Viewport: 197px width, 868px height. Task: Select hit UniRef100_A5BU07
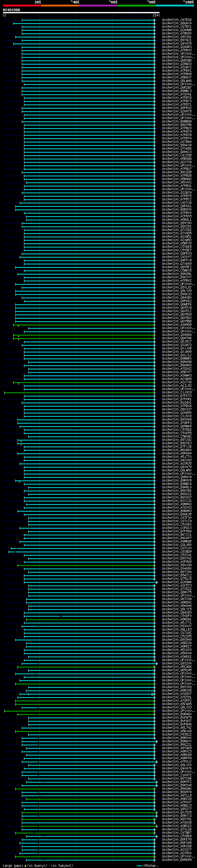pyautogui.click(x=176, y=78)
